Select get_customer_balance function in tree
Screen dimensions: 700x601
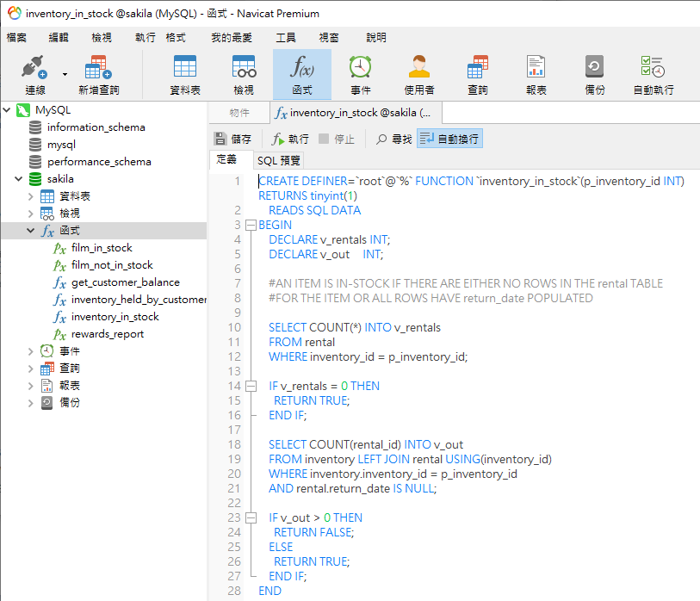[x=125, y=282]
